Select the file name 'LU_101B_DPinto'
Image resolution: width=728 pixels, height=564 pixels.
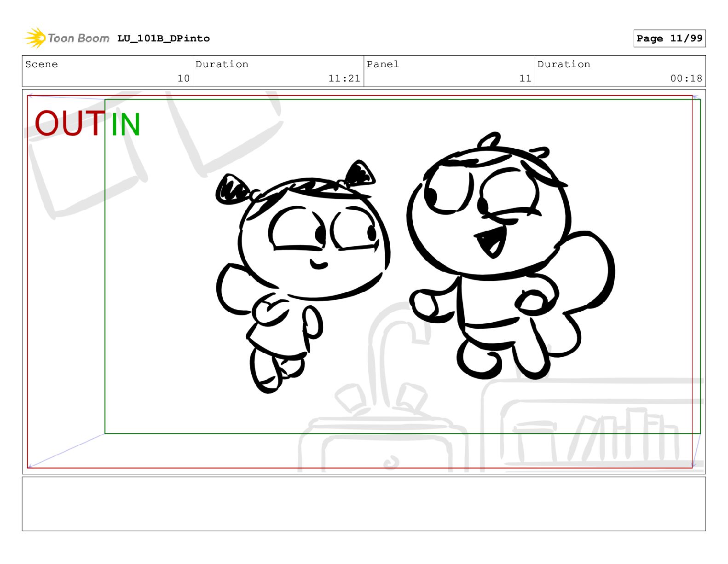tap(163, 39)
